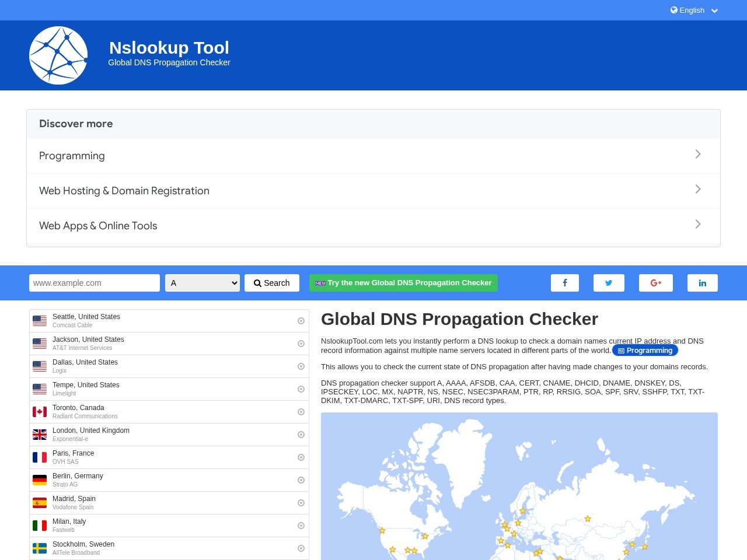Click the star marker over Scandinavia
Image resolution: width=747 pixels, height=560 pixels.
522,510
